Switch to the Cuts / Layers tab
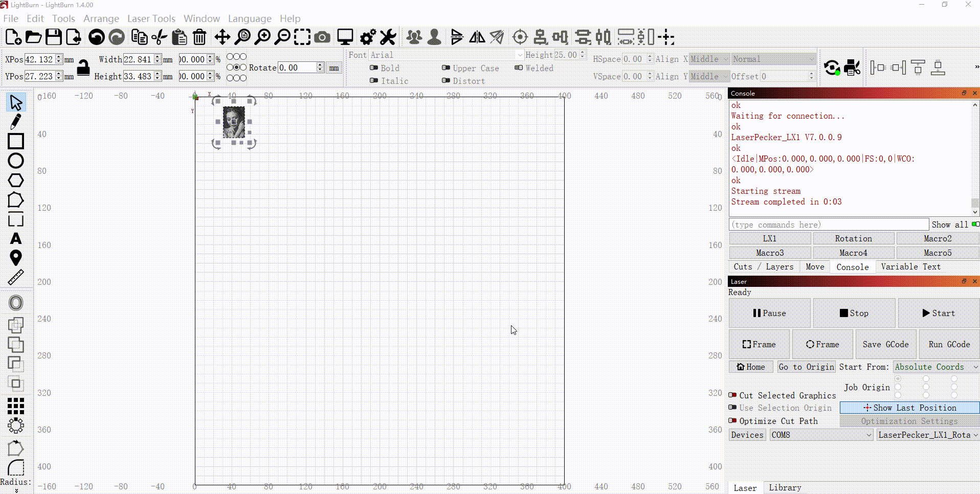Viewport: 980px width, 494px height. click(x=763, y=266)
